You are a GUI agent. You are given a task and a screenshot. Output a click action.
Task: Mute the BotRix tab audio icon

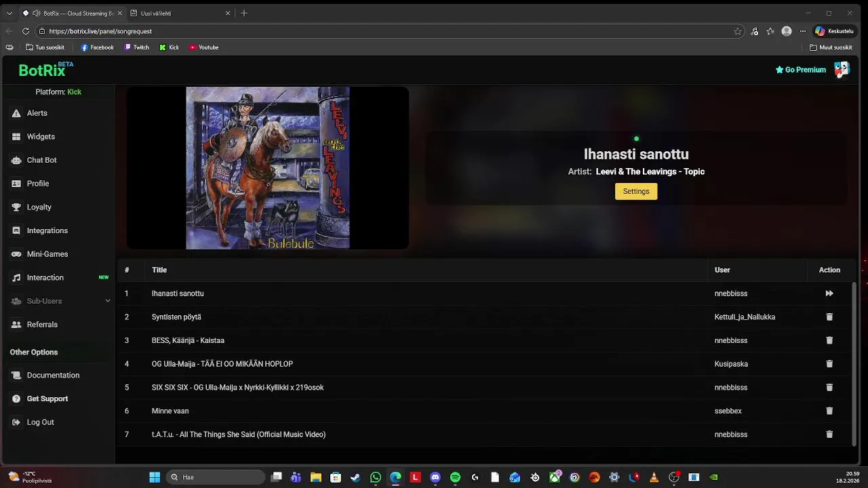(36, 13)
